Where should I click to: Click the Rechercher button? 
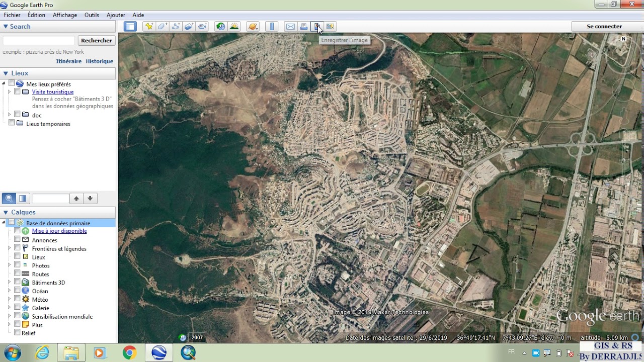pyautogui.click(x=97, y=41)
